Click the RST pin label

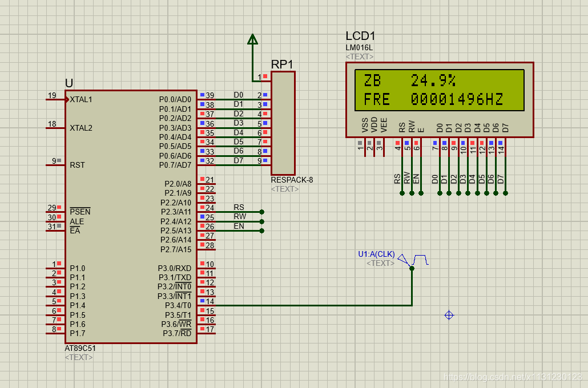tap(77, 165)
